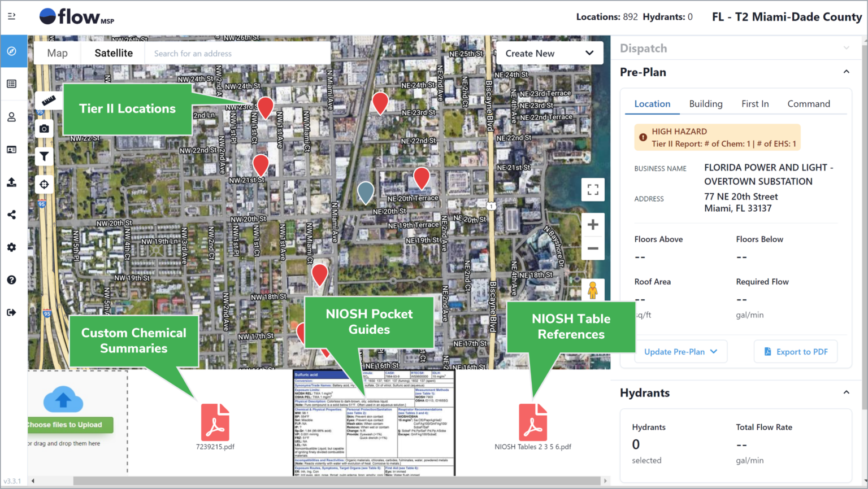
Task: Open the dispatch compass icon in sidebar
Action: point(12,51)
